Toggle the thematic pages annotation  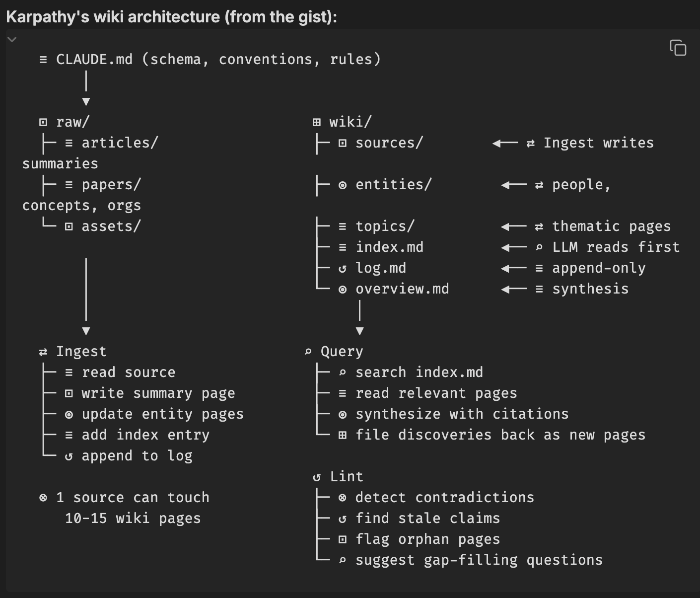click(612, 226)
